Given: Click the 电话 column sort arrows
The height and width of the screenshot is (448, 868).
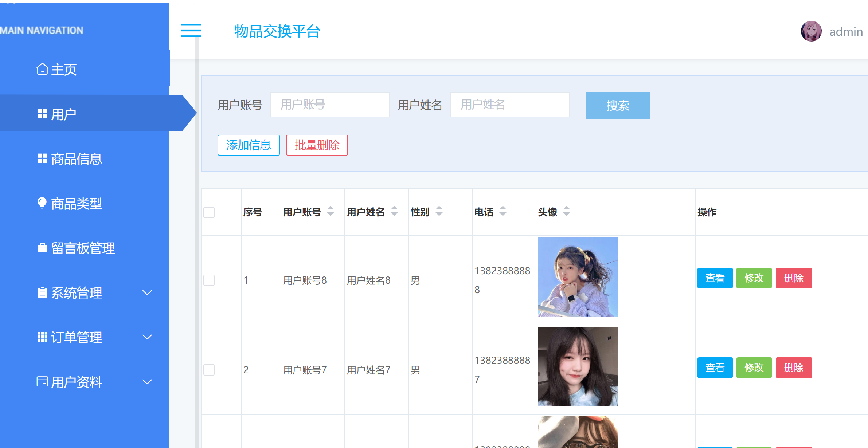Looking at the screenshot, I should click(503, 211).
